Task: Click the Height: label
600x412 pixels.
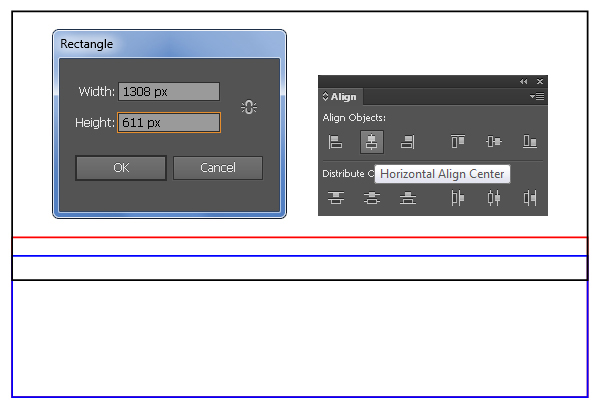Action: pyautogui.click(x=95, y=122)
